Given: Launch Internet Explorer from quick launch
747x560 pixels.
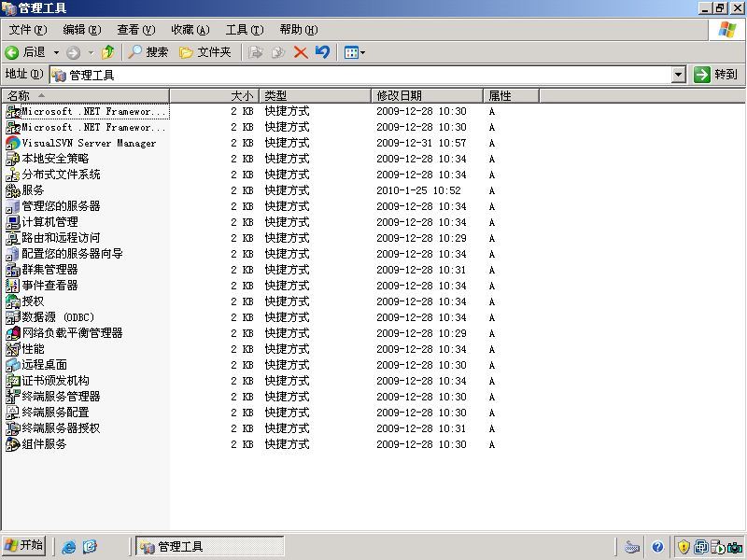Looking at the screenshot, I should click(x=69, y=547).
